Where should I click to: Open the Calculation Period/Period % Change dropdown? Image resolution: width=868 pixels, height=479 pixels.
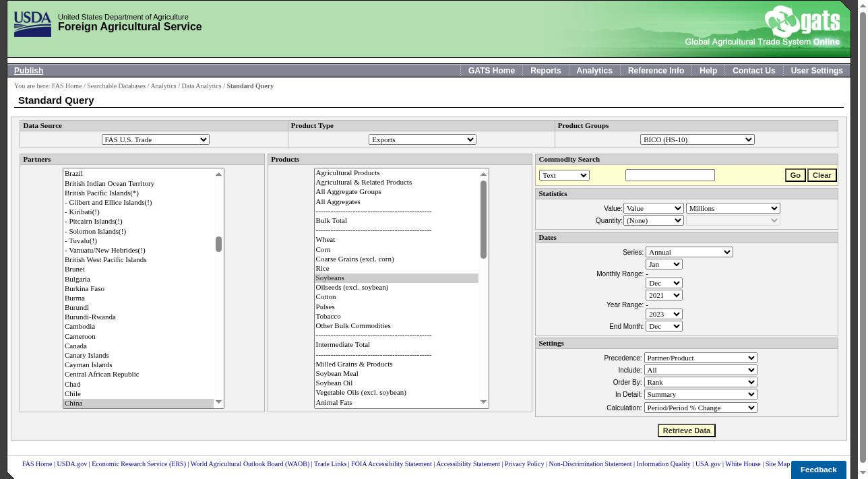point(701,408)
